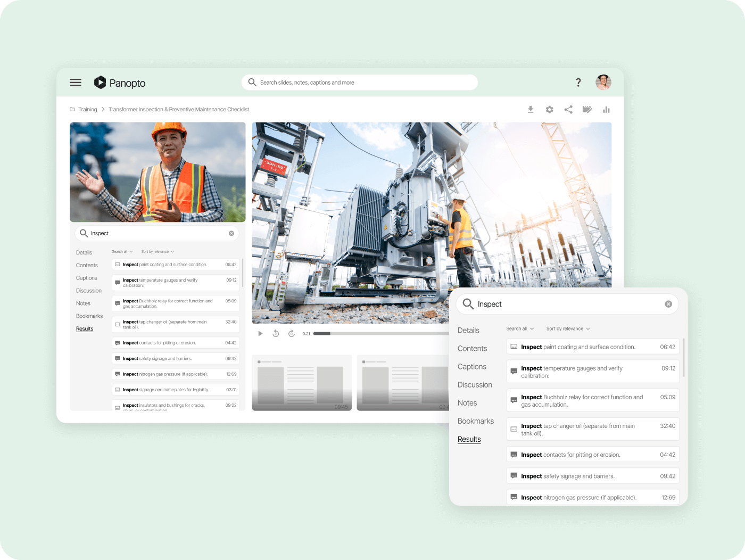Open result 'Inspect safety signage and barriers' in enlarged panel
This screenshot has height=560, width=745.
pos(592,476)
